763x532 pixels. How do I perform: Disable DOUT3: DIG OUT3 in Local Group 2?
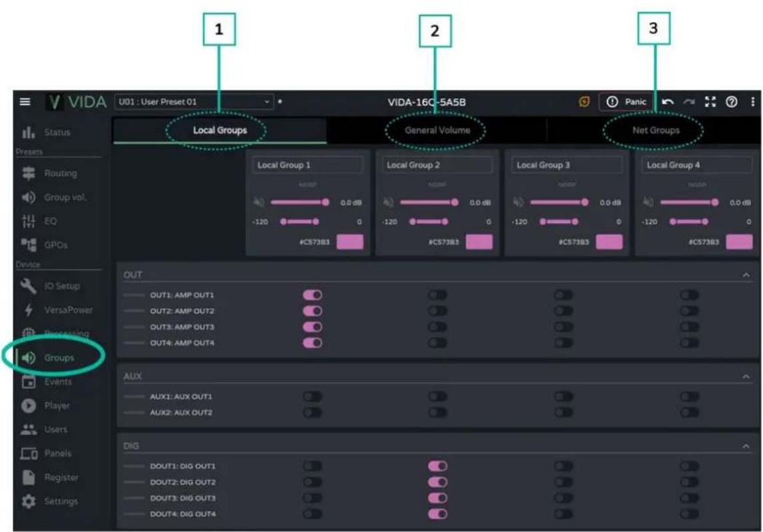pyautogui.click(x=437, y=499)
